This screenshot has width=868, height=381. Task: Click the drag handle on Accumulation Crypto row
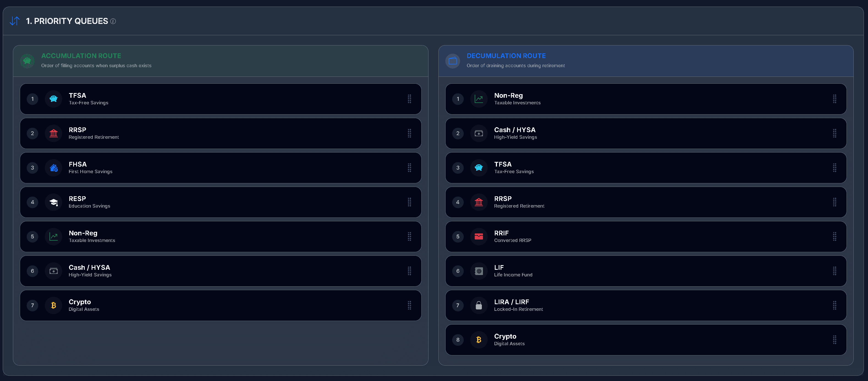point(410,305)
